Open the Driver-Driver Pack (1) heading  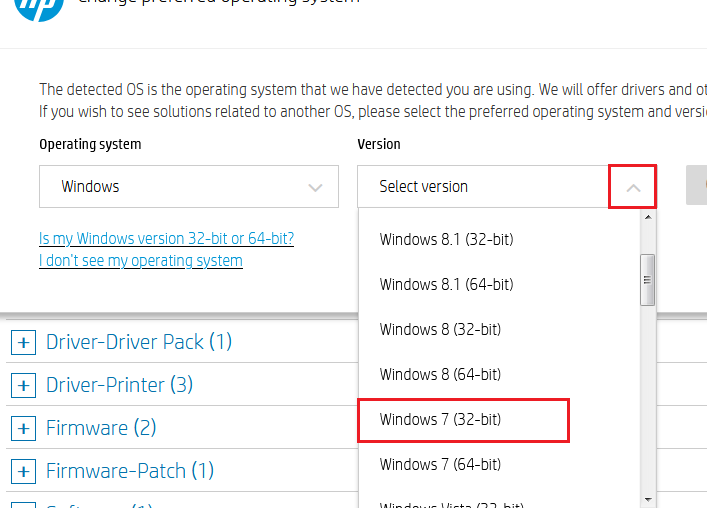139,342
